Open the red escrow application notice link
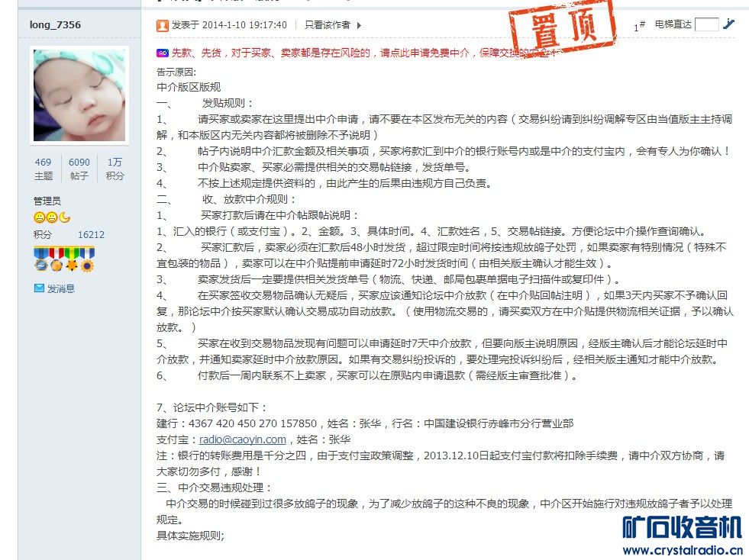 click(x=363, y=53)
